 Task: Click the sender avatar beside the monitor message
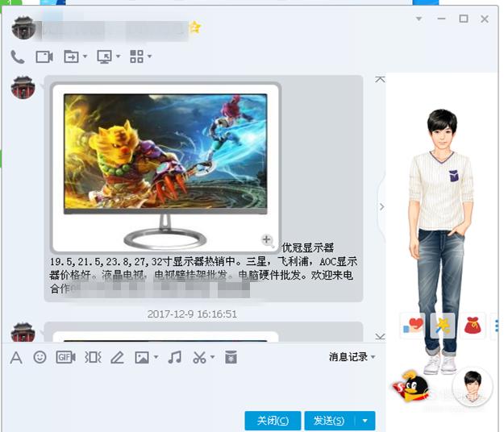coord(23,87)
